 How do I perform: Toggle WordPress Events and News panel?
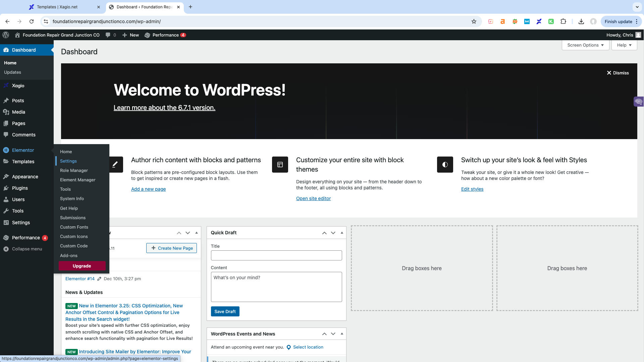(342, 334)
